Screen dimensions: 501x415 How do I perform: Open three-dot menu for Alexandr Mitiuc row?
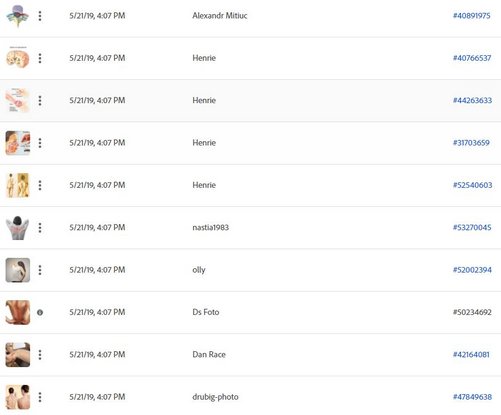pos(40,16)
